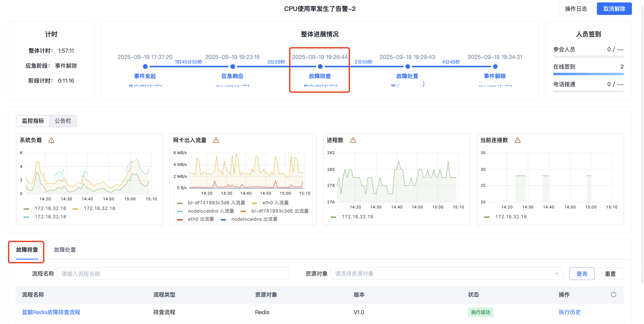Select the 监控指标 tab

pos(33,121)
